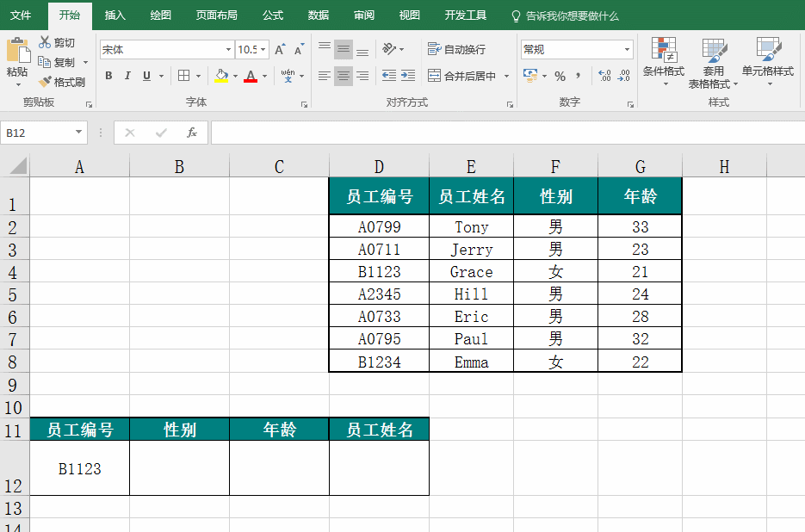Align text to top of cell

click(x=325, y=49)
